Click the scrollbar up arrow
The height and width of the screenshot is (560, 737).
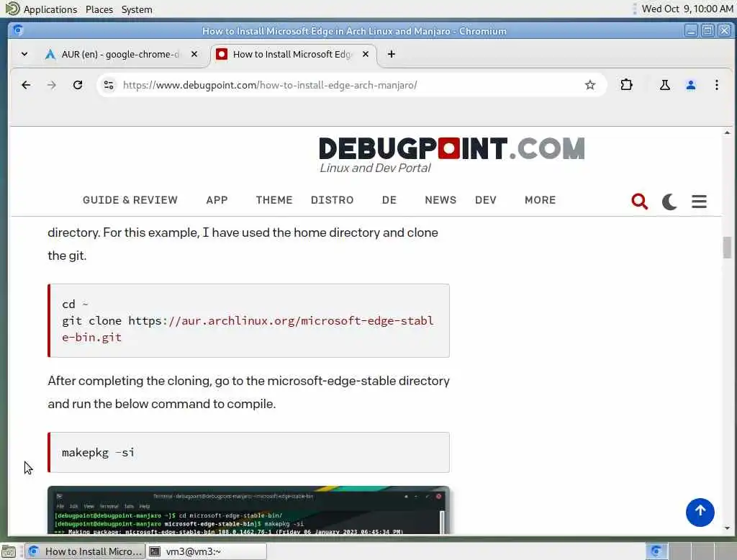click(727, 133)
